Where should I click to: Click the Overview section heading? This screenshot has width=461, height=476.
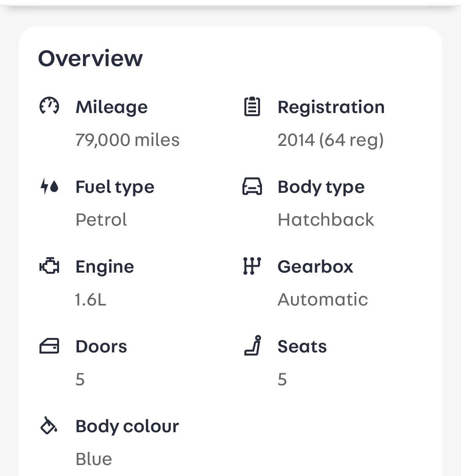point(90,58)
